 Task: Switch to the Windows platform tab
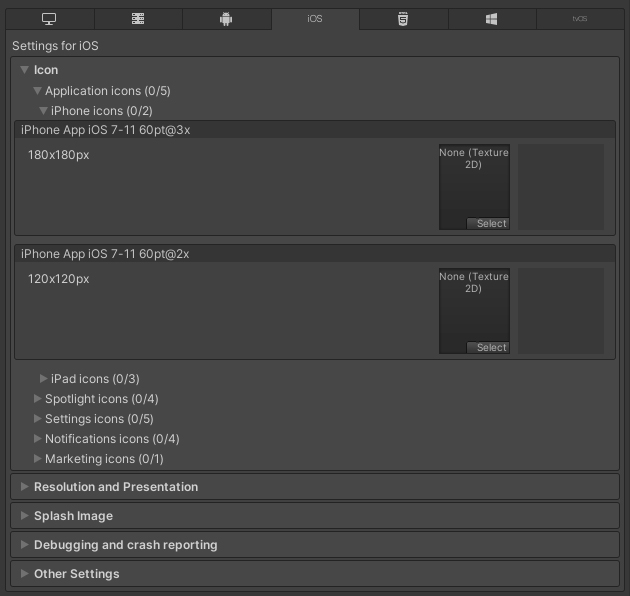492,19
